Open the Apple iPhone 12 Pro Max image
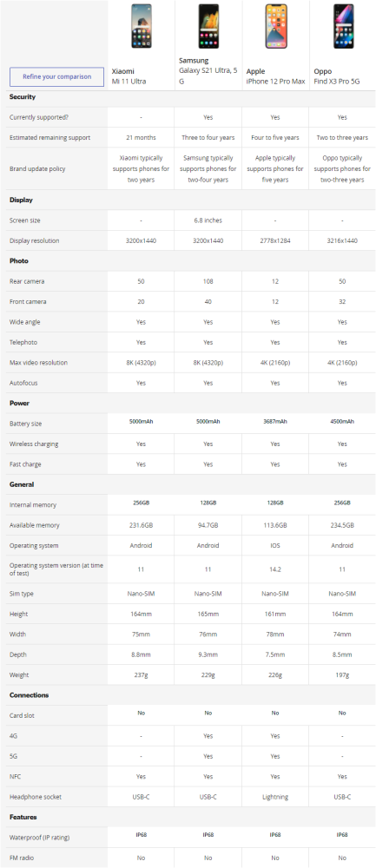376x868 pixels. 276,26
